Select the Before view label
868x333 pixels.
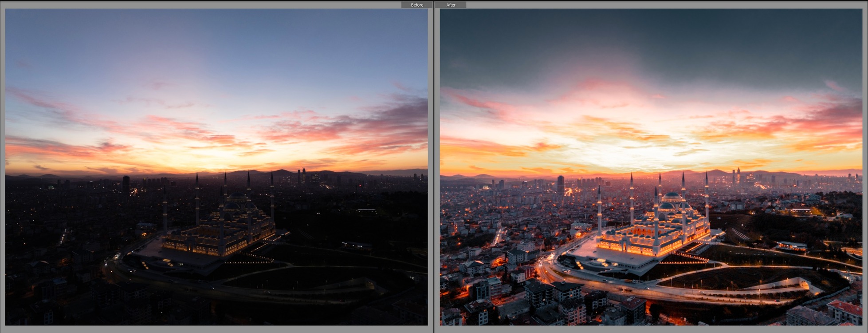pos(416,5)
